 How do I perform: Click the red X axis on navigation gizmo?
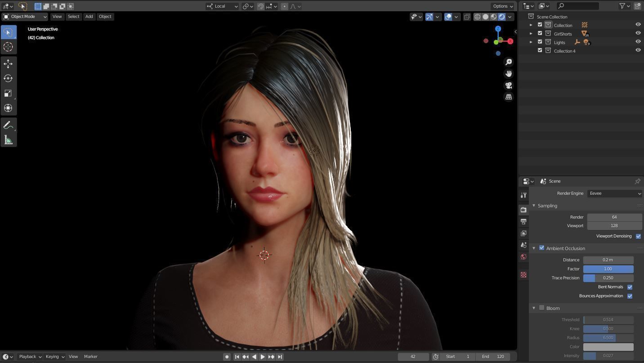coord(510,41)
